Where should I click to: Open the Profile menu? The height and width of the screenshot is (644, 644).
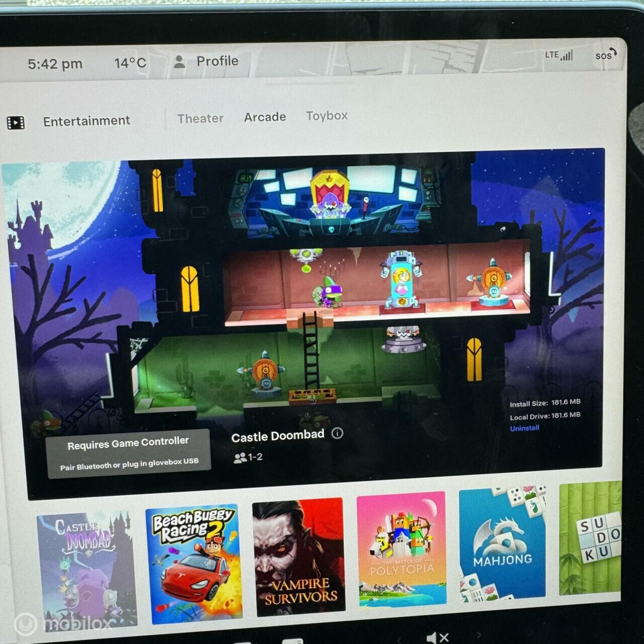[217, 61]
